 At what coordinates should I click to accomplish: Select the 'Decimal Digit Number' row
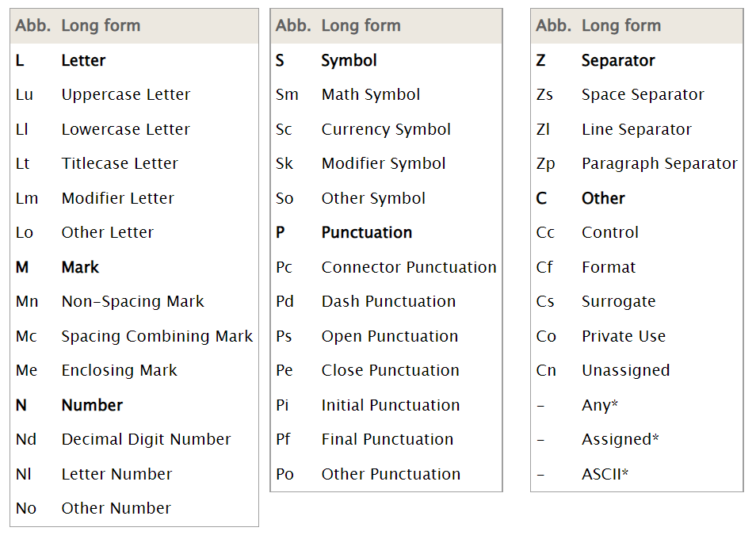(146, 440)
